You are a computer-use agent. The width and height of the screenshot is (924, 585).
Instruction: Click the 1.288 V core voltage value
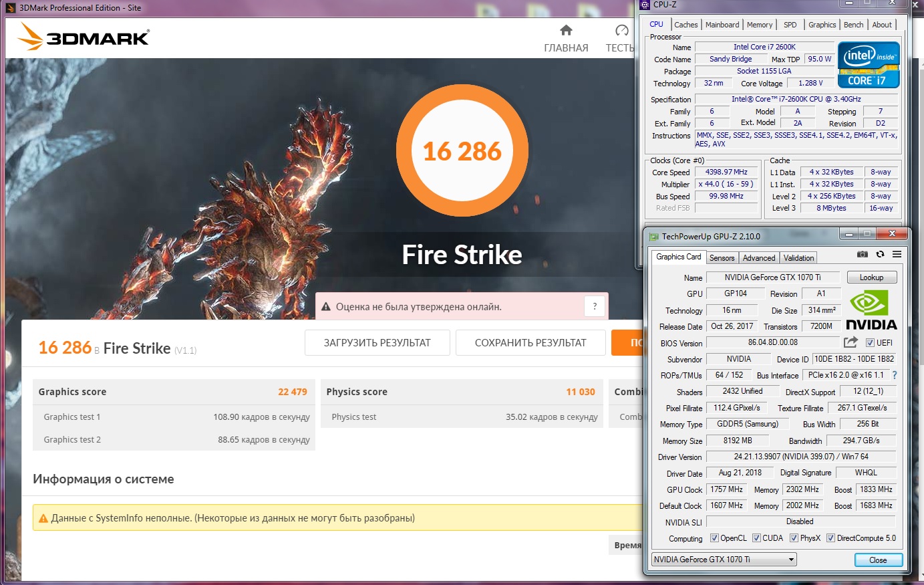pyautogui.click(x=811, y=83)
